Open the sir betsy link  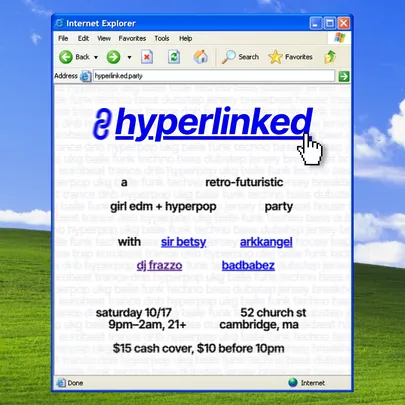click(183, 242)
